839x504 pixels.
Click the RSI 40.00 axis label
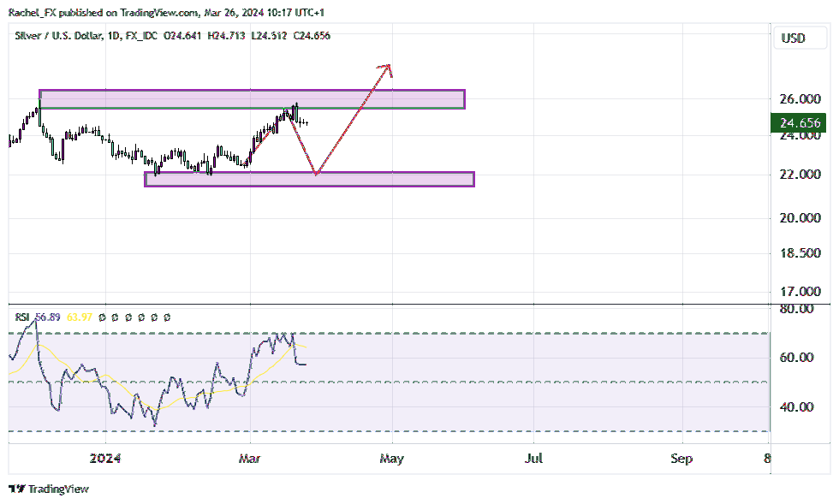(796, 407)
